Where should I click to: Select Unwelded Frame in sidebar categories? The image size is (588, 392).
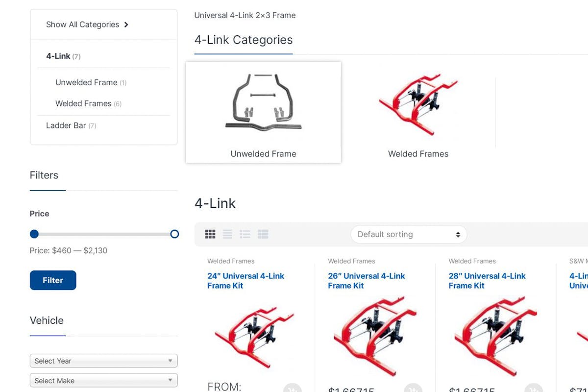[86, 82]
